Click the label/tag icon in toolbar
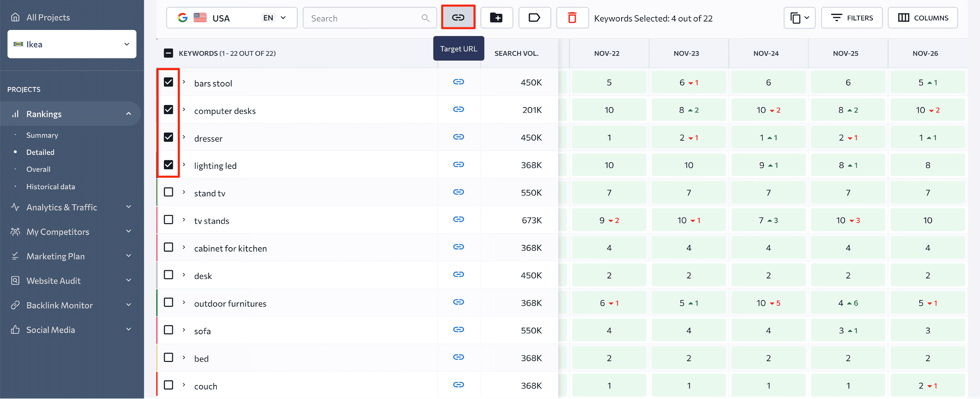Image resolution: width=980 pixels, height=399 pixels. click(534, 17)
